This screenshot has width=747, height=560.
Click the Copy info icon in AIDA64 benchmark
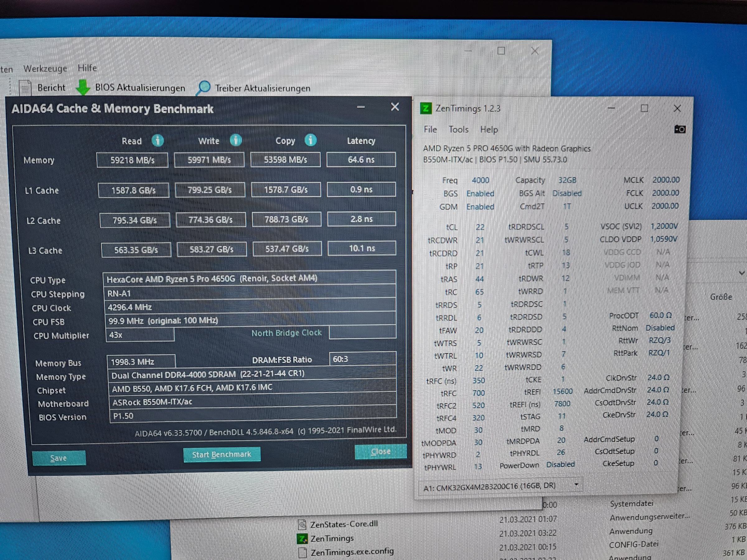pos(310,140)
